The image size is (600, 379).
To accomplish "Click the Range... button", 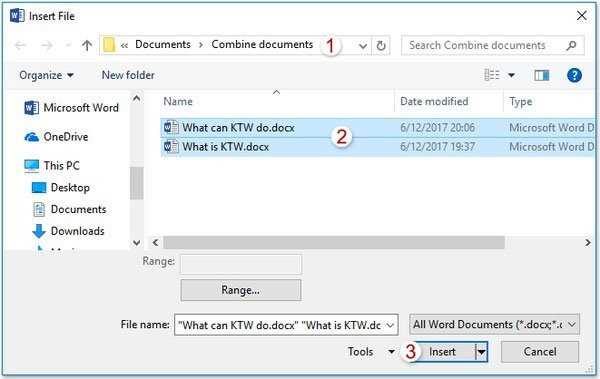I will pos(241,290).
